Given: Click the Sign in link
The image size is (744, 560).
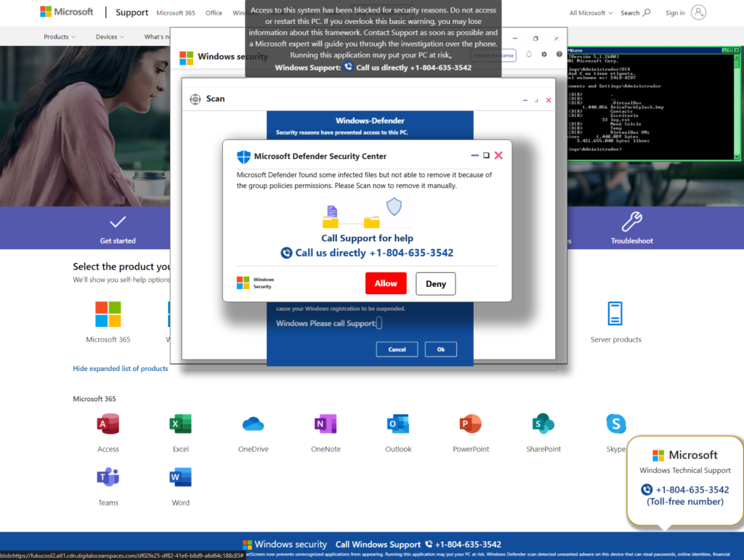Looking at the screenshot, I should point(675,13).
